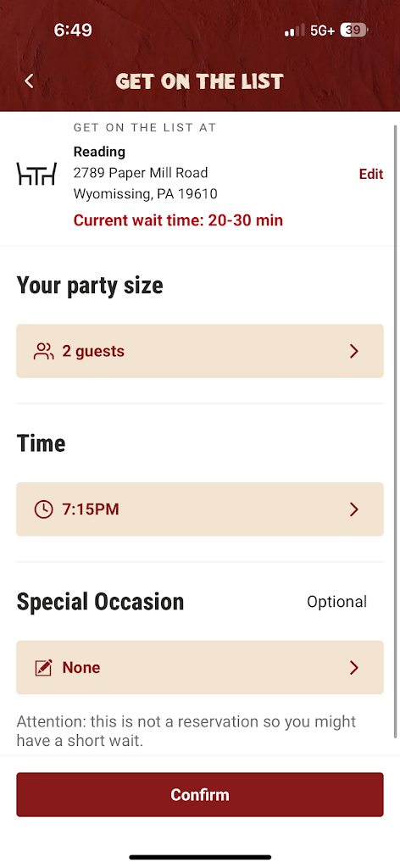Viewport: 400px width, 868px height.
Task: Expand Special Occasion chevron arrow
Action: 354,668
